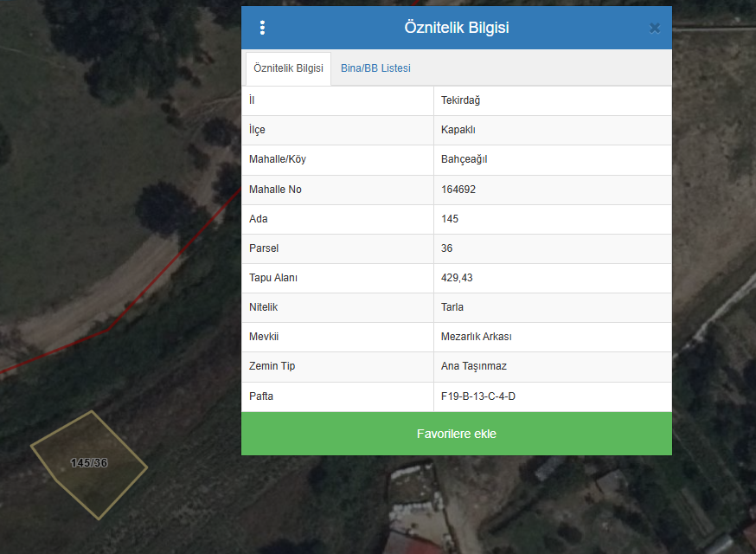
Task: Close the Öznitelik Bilgisi dialog
Action: (655, 28)
